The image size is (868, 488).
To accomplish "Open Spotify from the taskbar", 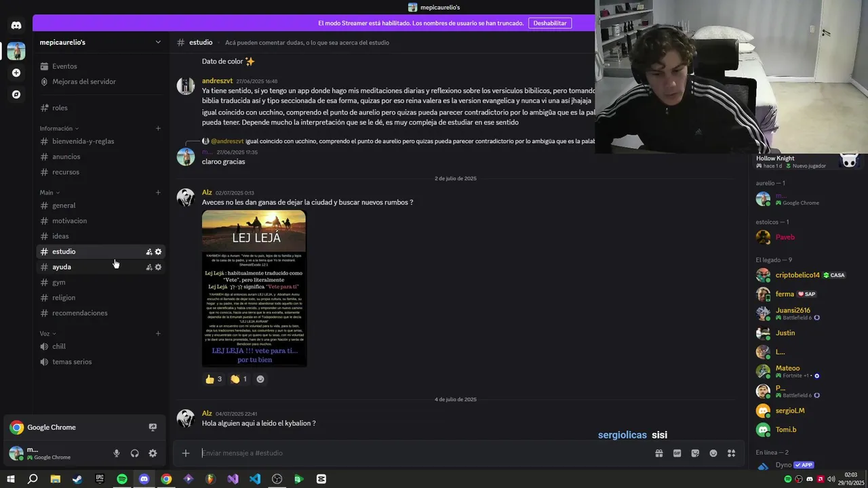I will point(122,479).
